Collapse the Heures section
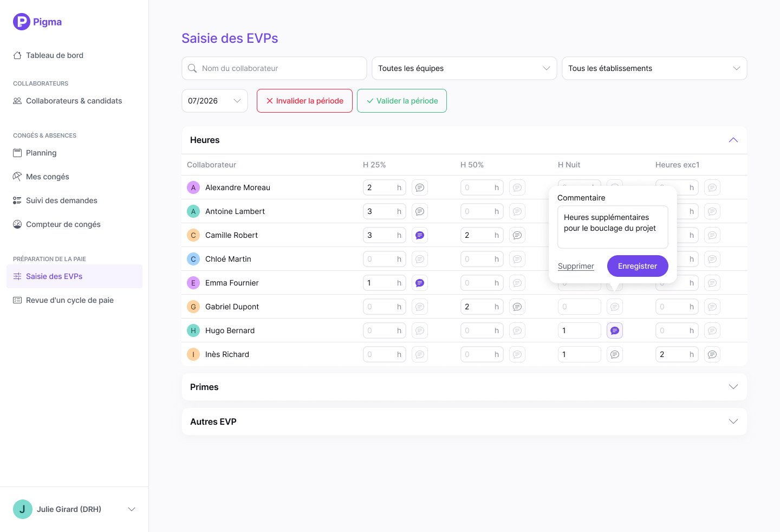 [x=733, y=140]
